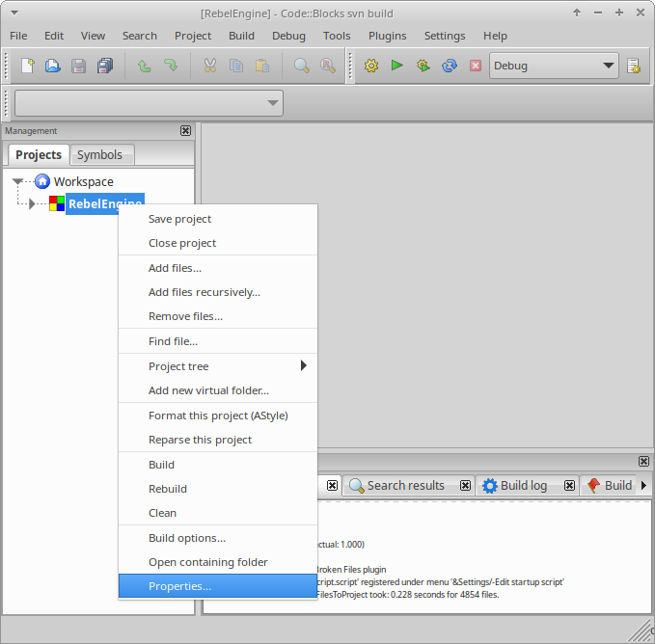Open a file using the toolbar icon

click(x=53, y=66)
